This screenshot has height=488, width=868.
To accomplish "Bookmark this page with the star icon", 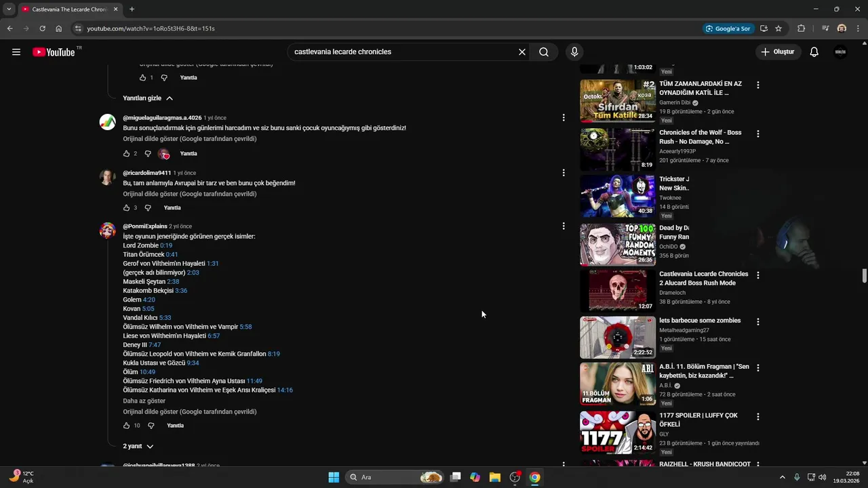I will click(778, 28).
